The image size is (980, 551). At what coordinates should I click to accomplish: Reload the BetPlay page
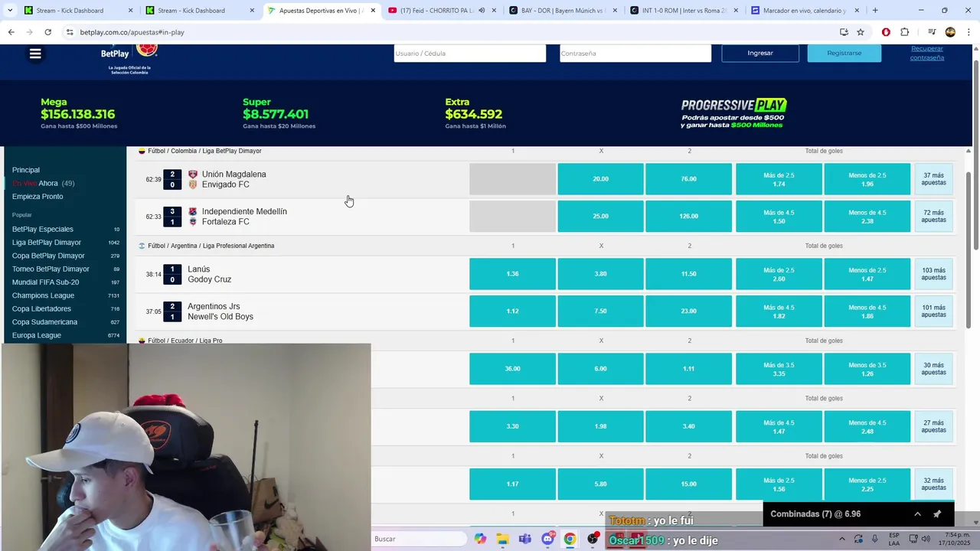click(47, 32)
